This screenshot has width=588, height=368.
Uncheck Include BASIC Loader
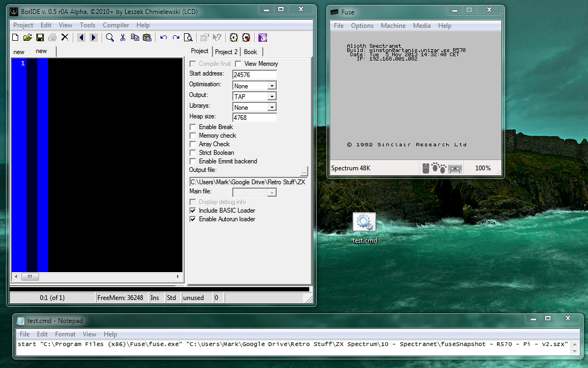point(193,211)
